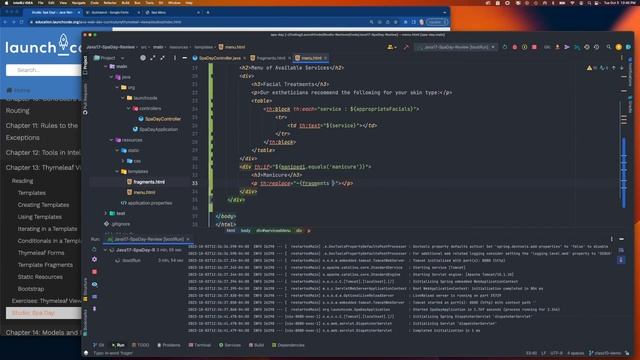Click the Debug bug icon in the toolbar
The width and height of the screenshot is (640, 360).
click(x=515, y=47)
